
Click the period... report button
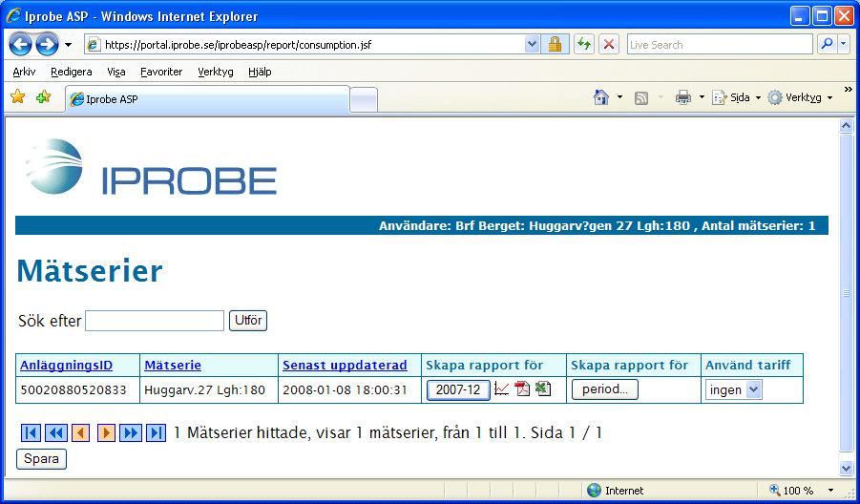pos(605,389)
